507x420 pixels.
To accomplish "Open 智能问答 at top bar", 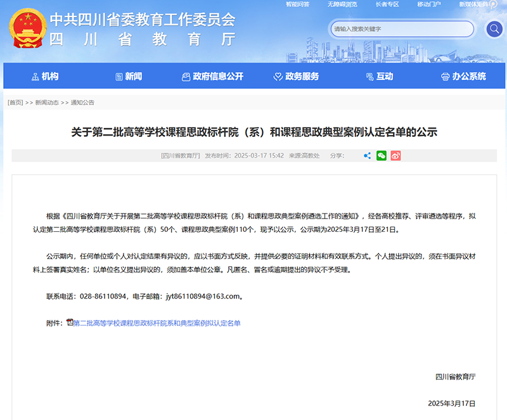I will pyautogui.click(x=297, y=4).
